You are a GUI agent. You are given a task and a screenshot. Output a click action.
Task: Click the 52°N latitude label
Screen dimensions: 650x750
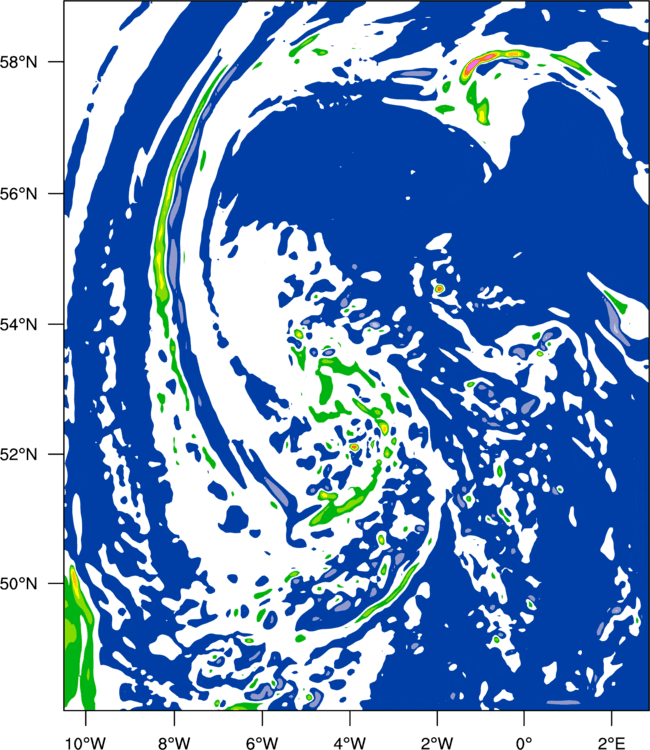click(x=19, y=454)
